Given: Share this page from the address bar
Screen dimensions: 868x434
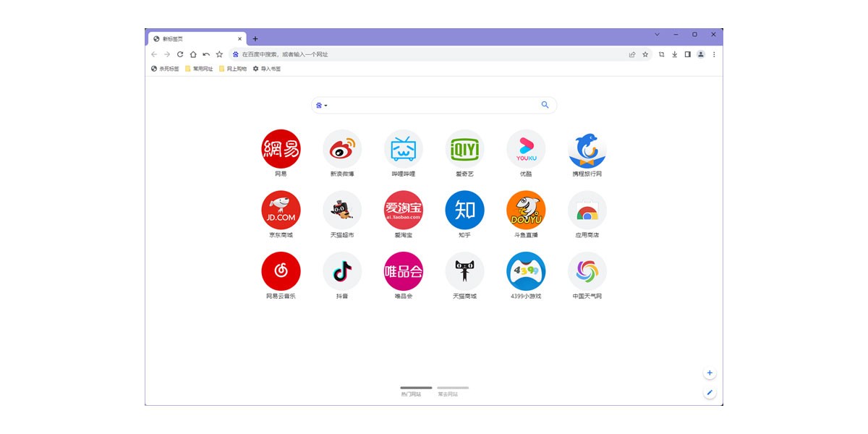Looking at the screenshot, I should pos(632,54).
